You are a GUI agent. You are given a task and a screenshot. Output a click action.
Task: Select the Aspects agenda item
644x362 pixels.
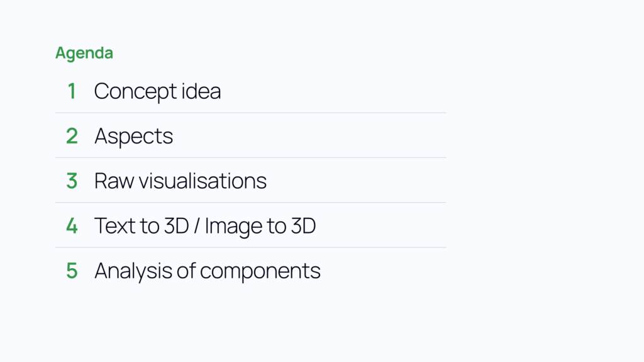134,137
